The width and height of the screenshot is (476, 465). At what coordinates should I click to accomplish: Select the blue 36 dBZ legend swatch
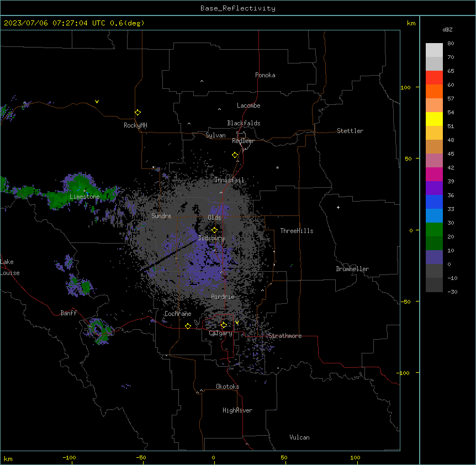[434, 202]
